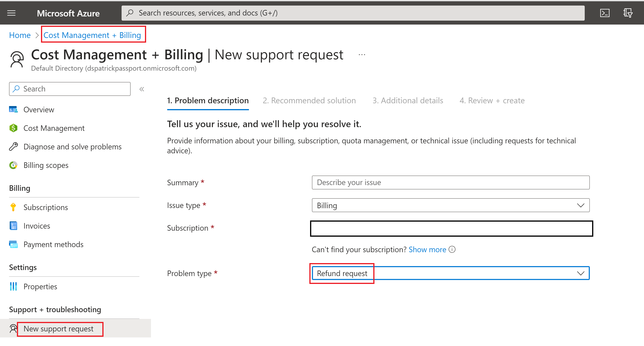Open Billing scopes from sidebar

point(46,165)
